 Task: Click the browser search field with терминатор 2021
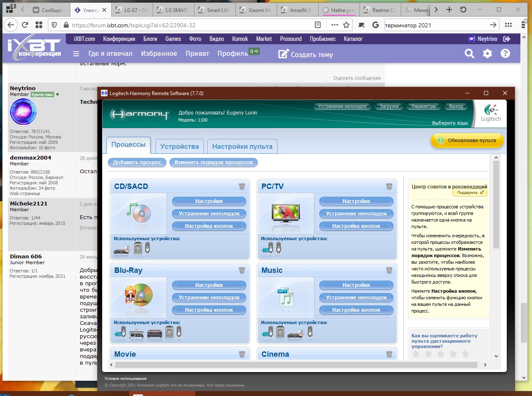pos(434,25)
